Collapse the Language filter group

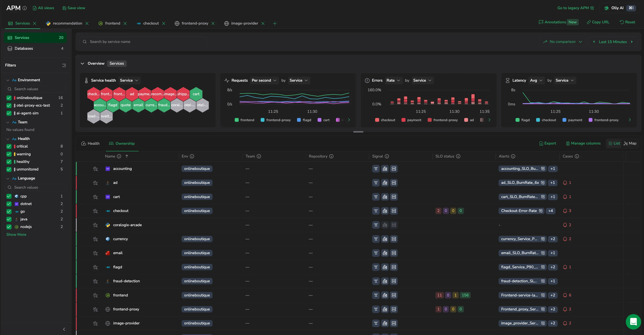coord(8,178)
